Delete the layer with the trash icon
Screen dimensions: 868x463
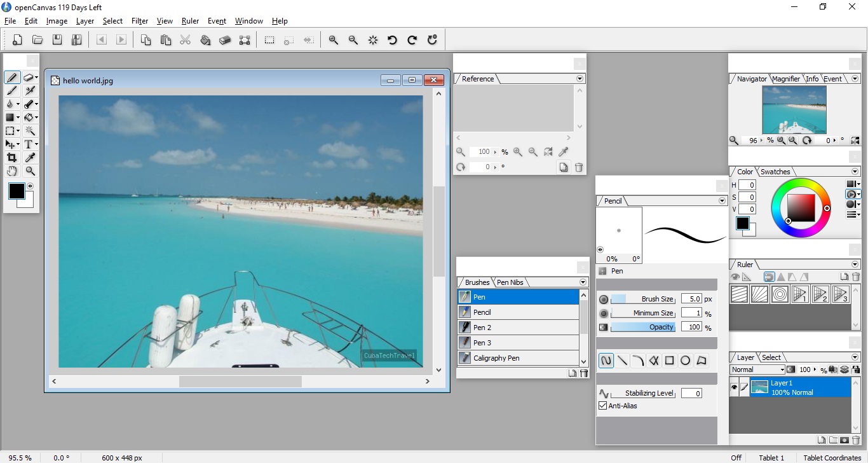coord(855,440)
